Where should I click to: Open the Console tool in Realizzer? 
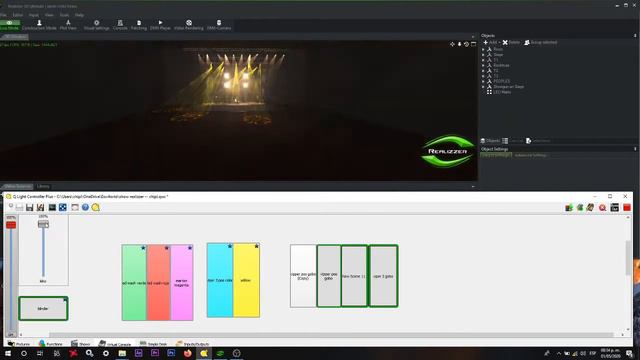pos(120,25)
